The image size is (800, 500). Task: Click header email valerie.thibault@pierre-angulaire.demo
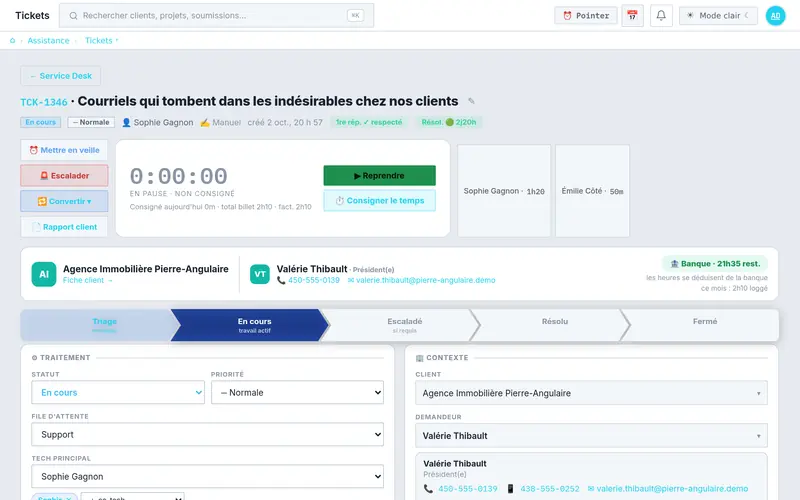[421, 280]
